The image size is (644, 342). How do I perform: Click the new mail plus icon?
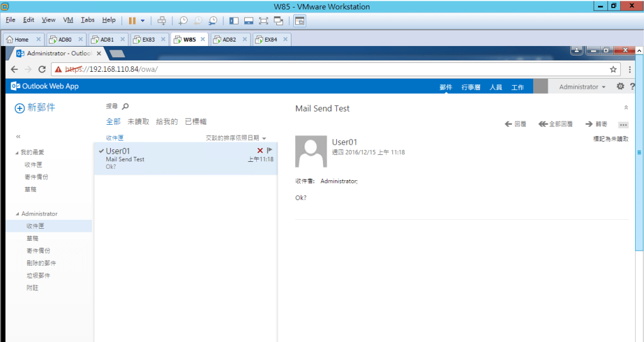pos(20,108)
